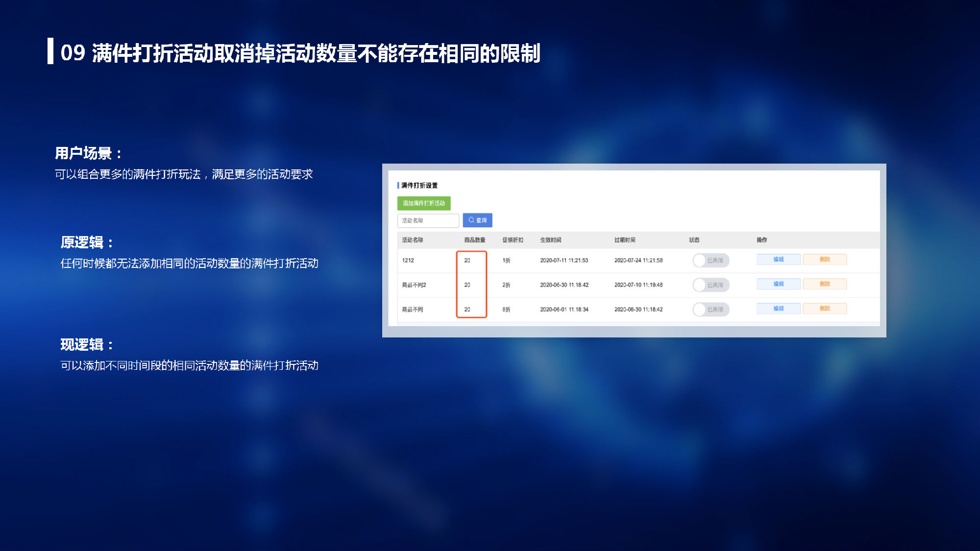Image resolution: width=980 pixels, height=551 pixels.
Task: Click the 满件打折设置 section title
Action: pos(419,186)
